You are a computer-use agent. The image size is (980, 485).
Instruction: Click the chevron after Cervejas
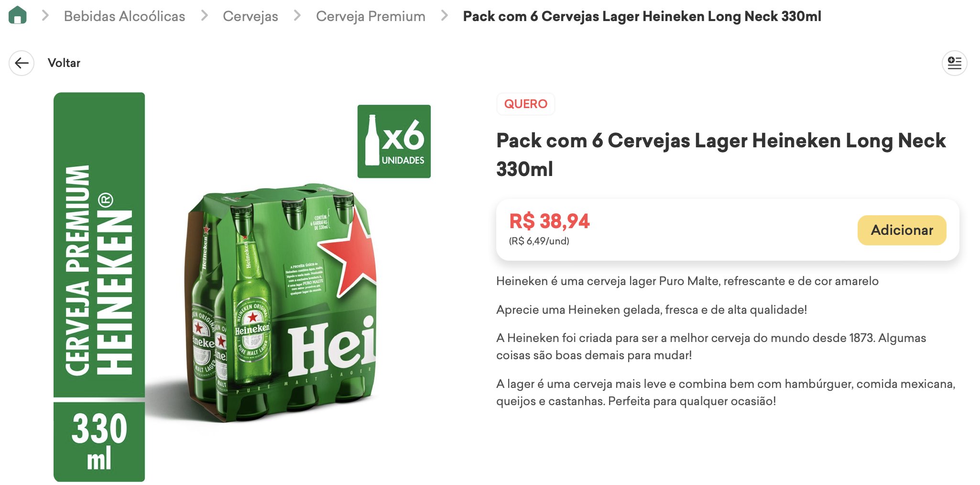[x=297, y=16]
